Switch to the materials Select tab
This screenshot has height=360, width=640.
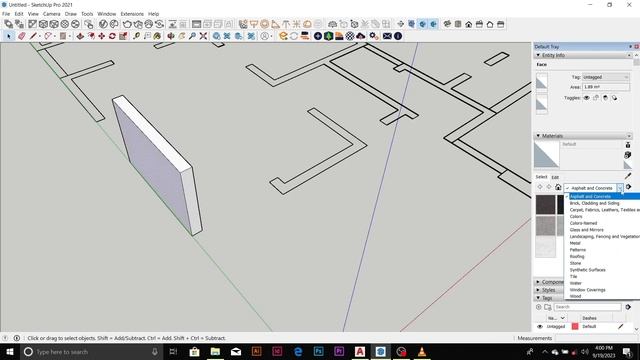[541, 177]
